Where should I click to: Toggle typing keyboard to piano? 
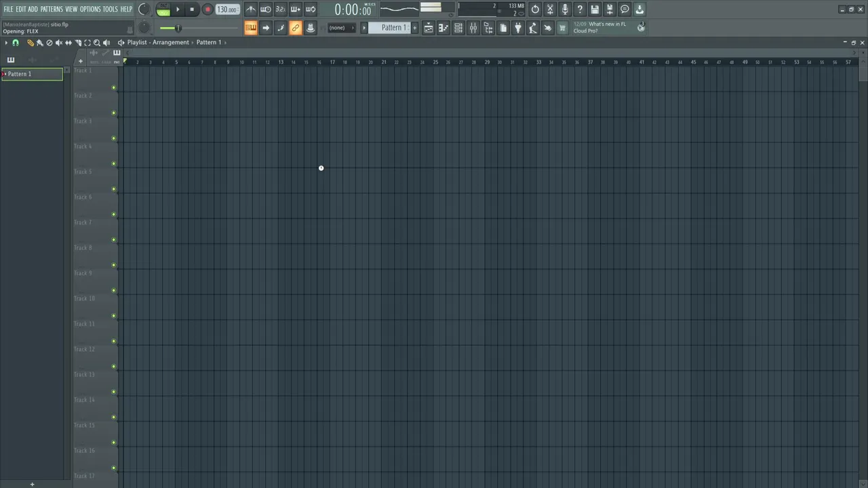251,28
